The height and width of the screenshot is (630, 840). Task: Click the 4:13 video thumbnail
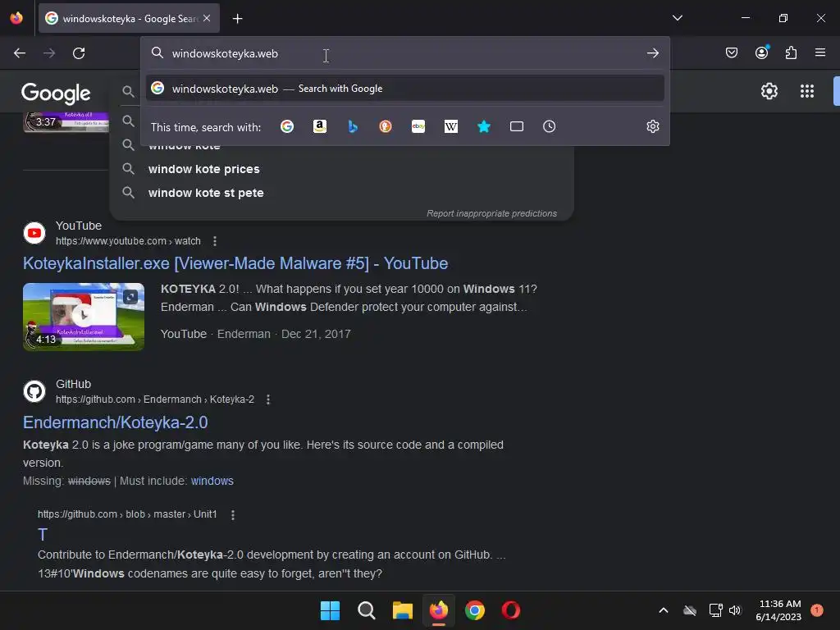pos(84,317)
